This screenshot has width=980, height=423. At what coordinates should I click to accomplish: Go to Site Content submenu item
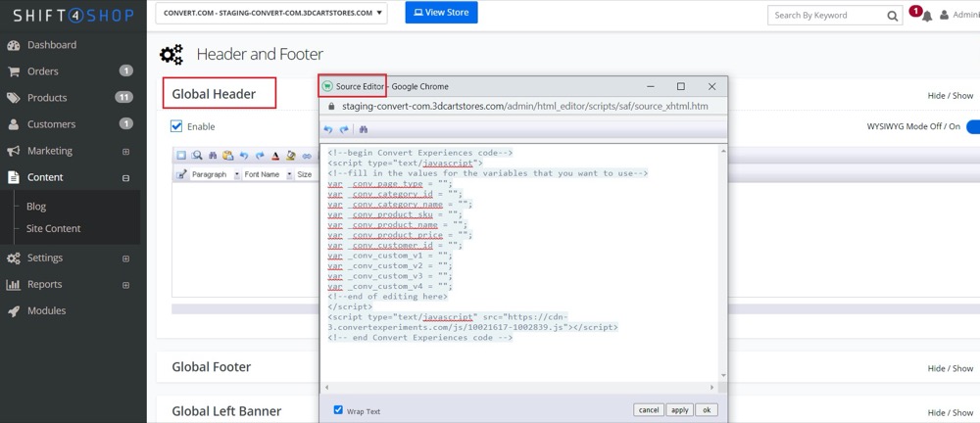click(x=54, y=228)
